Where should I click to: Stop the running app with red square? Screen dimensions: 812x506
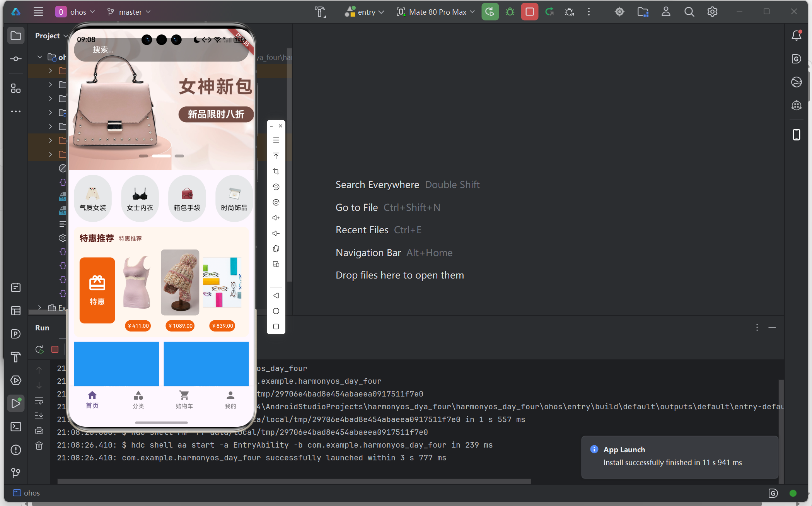[x=529, y=12]
